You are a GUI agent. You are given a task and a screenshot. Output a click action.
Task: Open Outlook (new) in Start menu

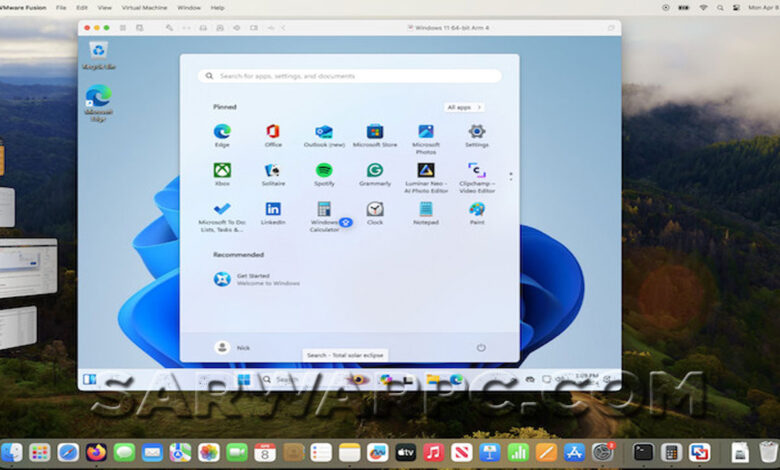point(324,135)
